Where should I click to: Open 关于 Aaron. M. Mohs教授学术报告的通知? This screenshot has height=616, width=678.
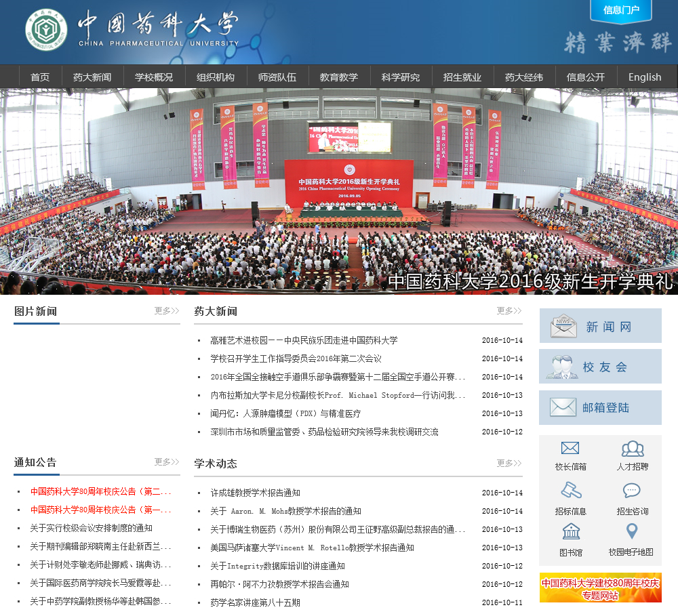coord(286,511)
